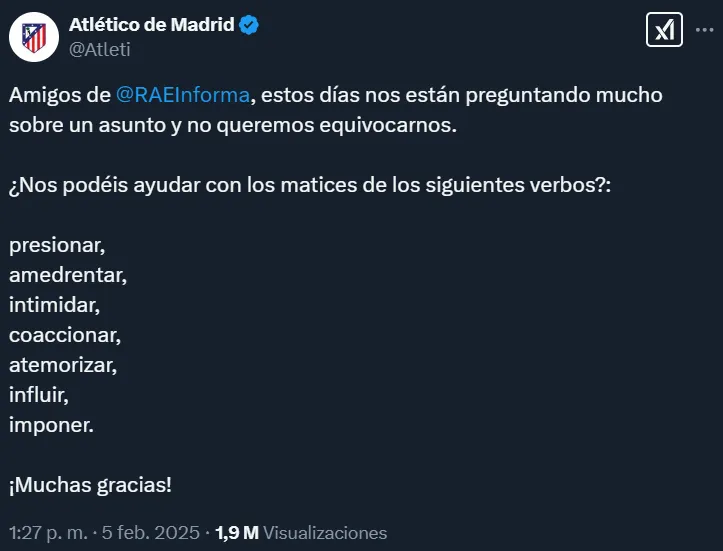Click the word "amedrentar," in the list

click(68, 274)
